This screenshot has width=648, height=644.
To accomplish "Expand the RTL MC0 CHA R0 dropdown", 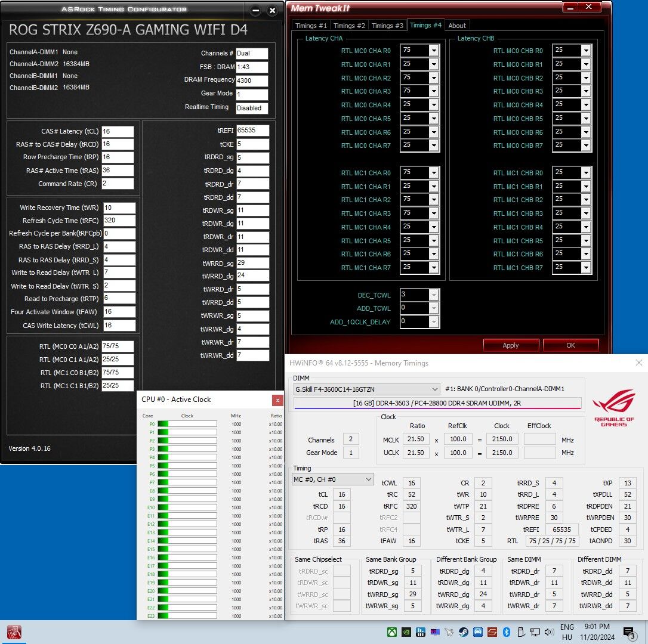I will coord(434,51).
